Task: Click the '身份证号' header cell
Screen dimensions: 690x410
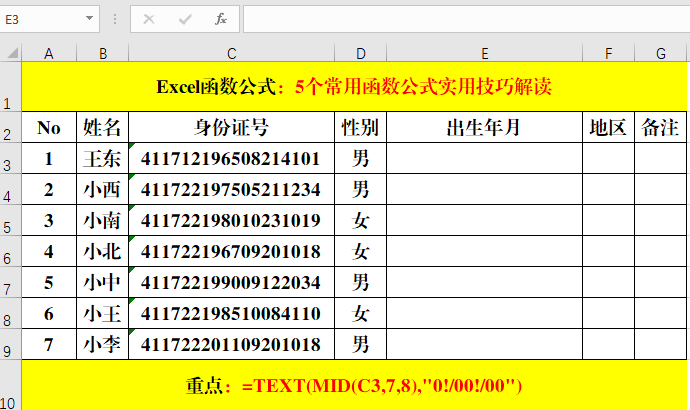Action: tap(231, 127)
